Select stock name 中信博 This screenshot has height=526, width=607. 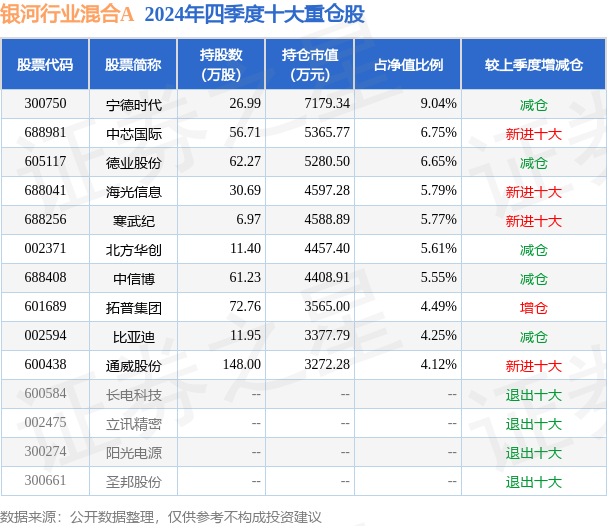134,279
